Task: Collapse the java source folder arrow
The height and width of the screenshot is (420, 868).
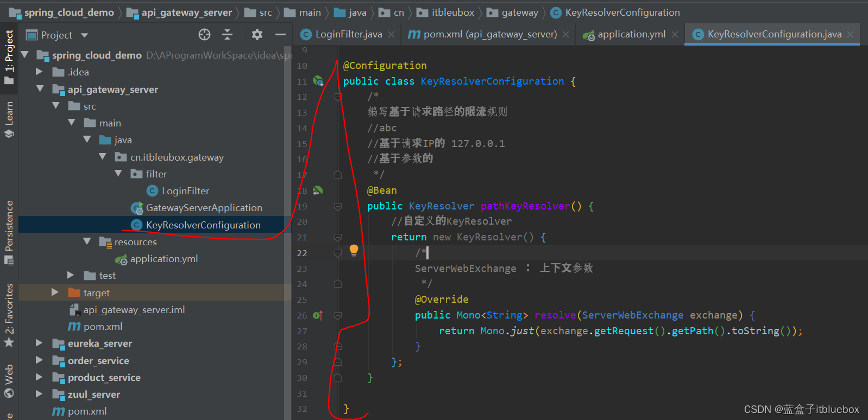Action: (87, 139)
